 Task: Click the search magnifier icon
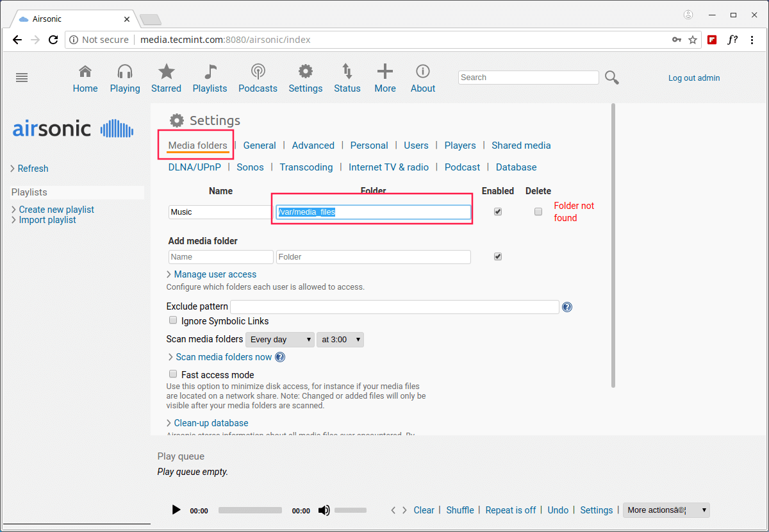point(612,78)
